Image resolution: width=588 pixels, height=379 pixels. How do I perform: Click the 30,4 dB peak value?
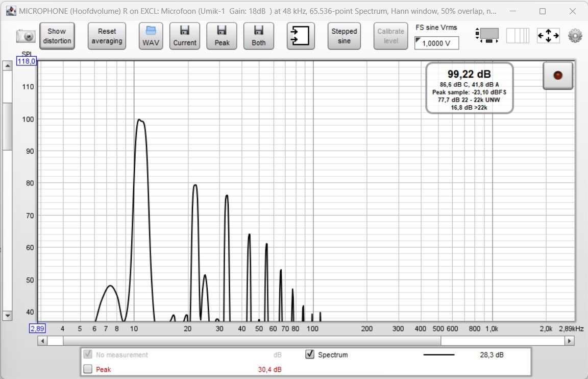pyautogui.click(x=269, y=370)
